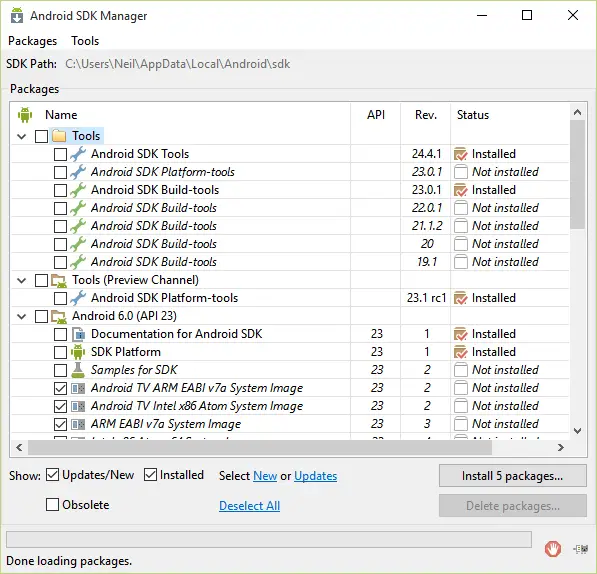The height and width of the screenshot is (574, 597).
Task: Click the API column header
Action: (376, 115)
